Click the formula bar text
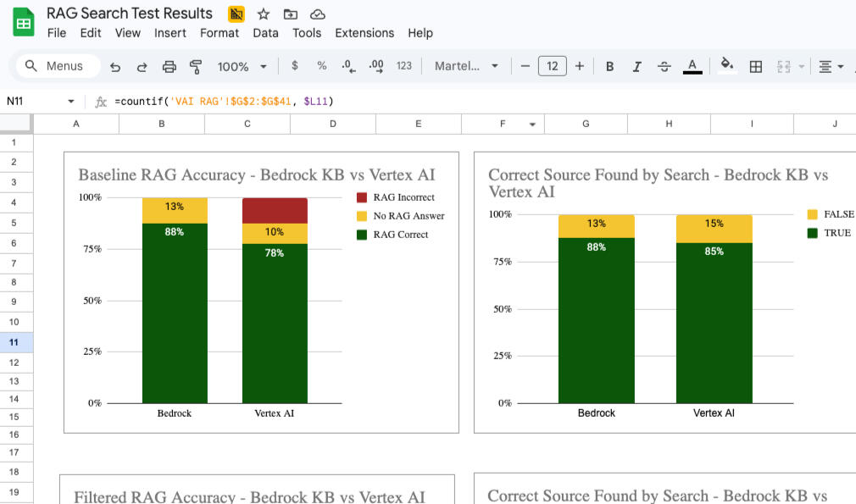This screenshot has height=504, width=856. [x=224, y=101]
